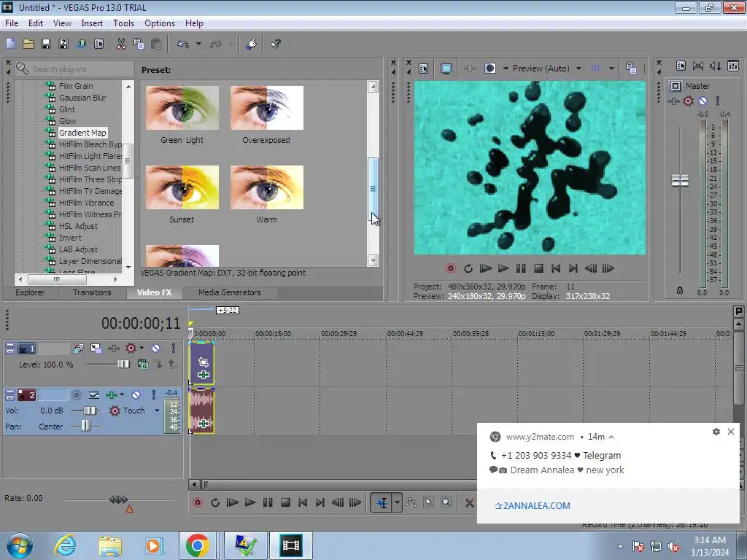The image size is (747, 560).
Task: Select Gaussian Blur plug-in
Action: click(82, 98)
